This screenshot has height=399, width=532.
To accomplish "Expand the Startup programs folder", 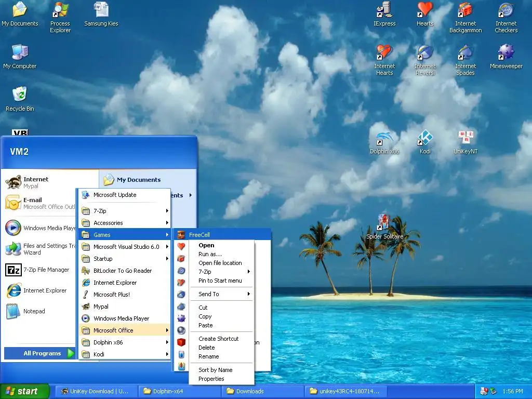I will 125,259.
